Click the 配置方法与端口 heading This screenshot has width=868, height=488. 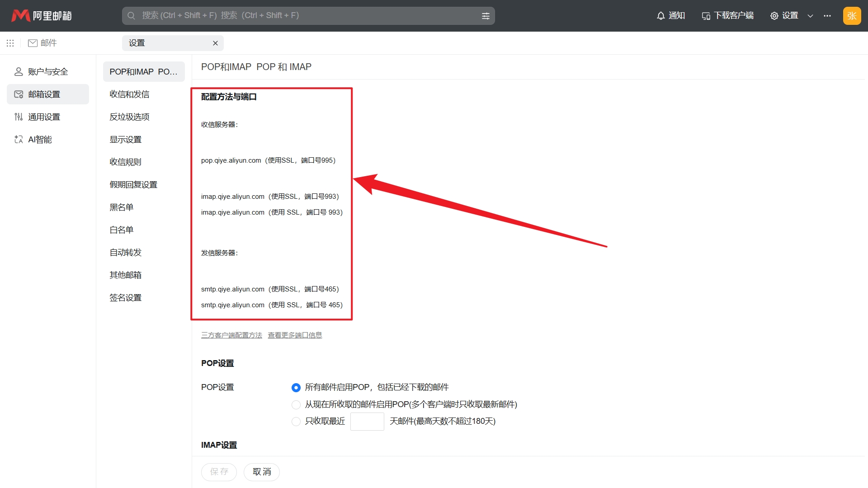pyautogui.click(x=229, y=97)
